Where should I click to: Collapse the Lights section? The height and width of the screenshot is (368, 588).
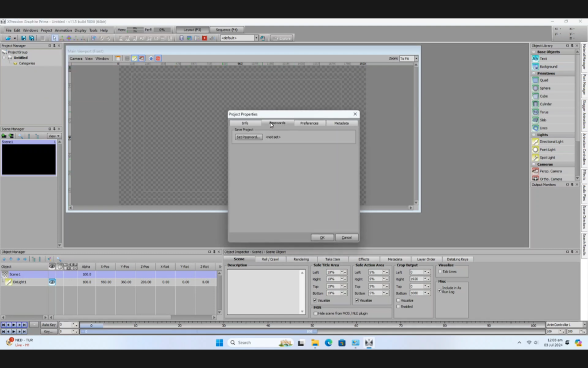tap(533, 135)
